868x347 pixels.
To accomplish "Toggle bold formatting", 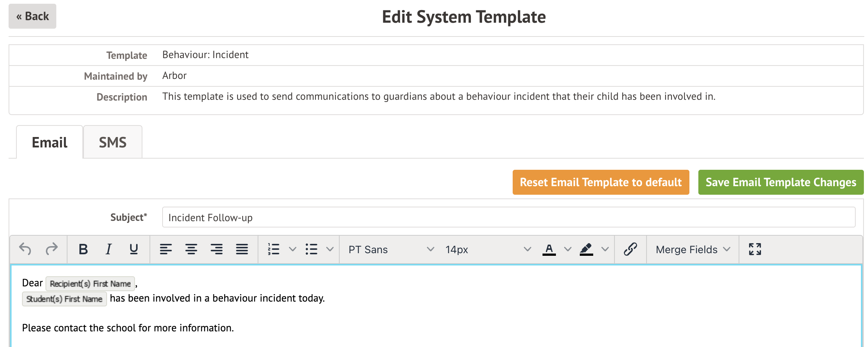I will point(83,249).
